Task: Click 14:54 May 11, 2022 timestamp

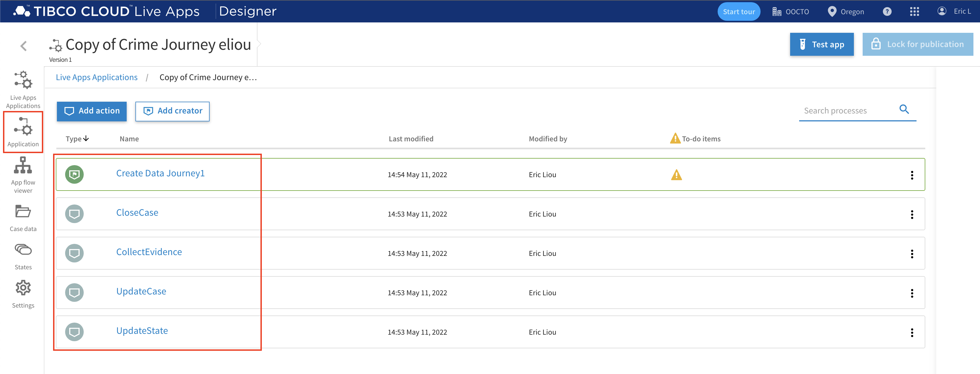Action: [x=417, y=175]
